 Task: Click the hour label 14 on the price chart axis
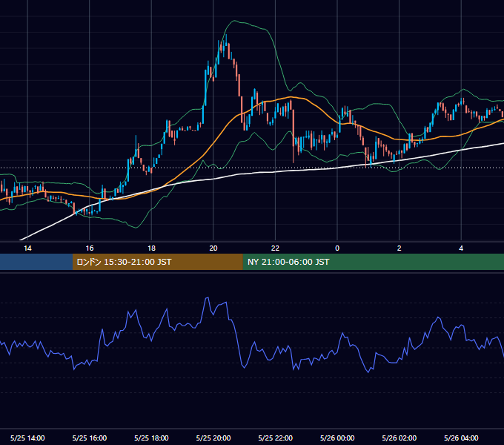[27, 248]
